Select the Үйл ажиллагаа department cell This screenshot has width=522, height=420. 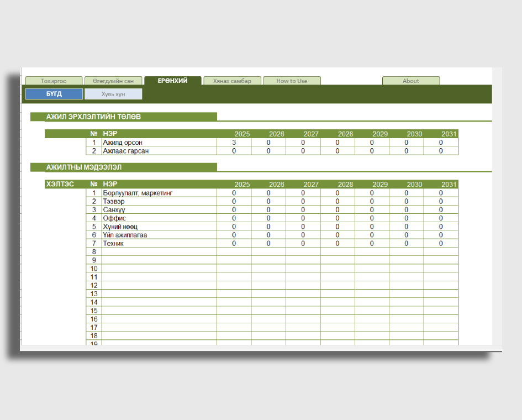tap(159, 235)
